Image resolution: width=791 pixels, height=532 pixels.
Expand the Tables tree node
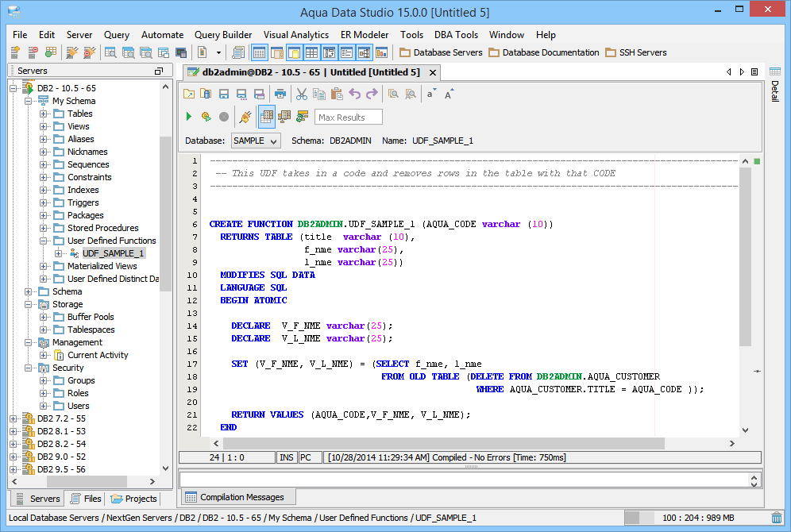click(x=44, y=114)
